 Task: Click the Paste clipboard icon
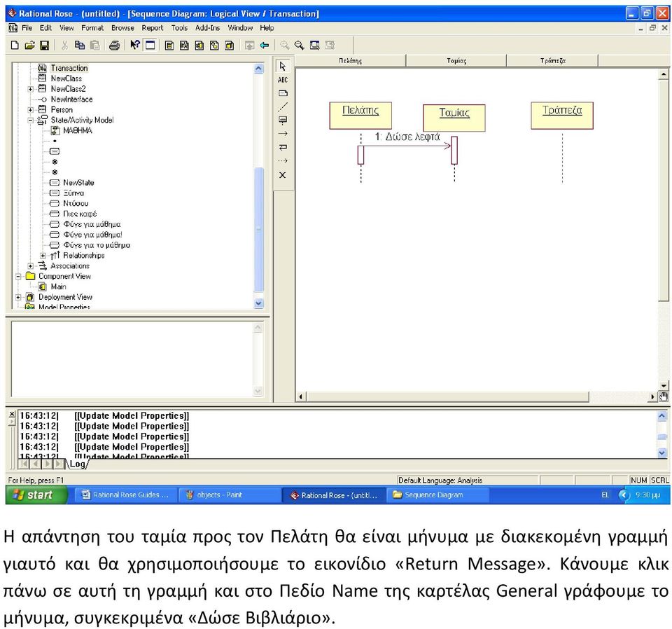94,45
